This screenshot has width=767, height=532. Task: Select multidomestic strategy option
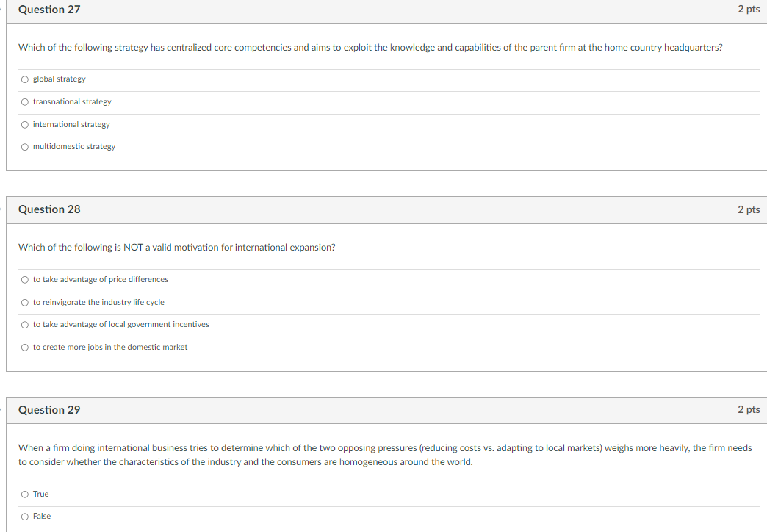pos(24,146)
